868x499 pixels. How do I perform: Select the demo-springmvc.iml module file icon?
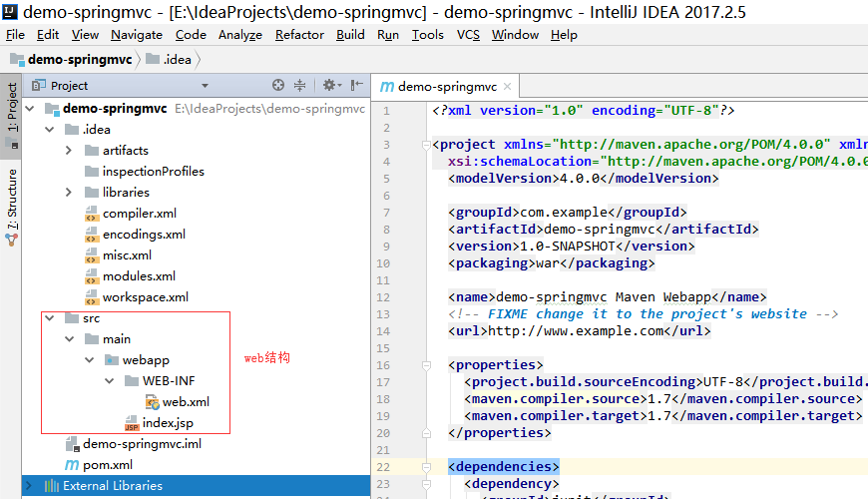point(73,444)
